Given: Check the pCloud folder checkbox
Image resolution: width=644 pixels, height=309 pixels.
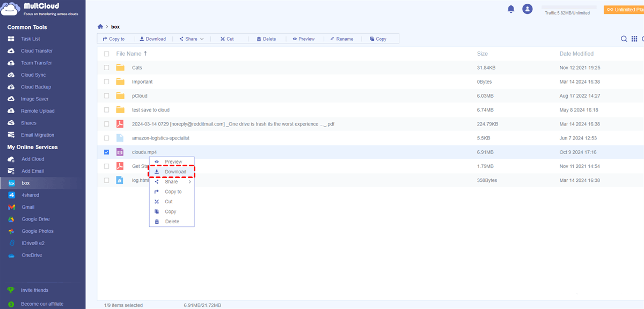Looking at the screenshot, I should click(x=106, y=95).
